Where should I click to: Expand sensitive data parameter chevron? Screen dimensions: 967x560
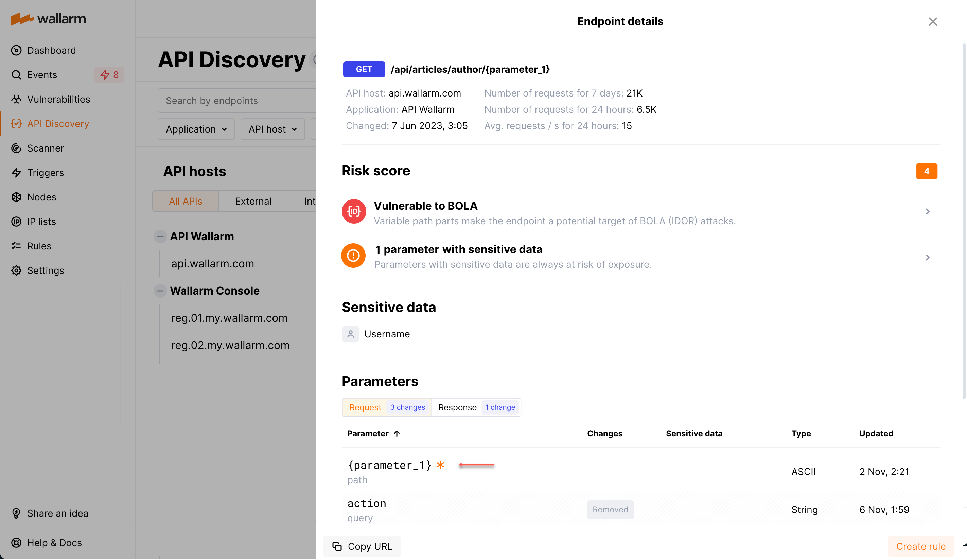[x=928, y=258]
